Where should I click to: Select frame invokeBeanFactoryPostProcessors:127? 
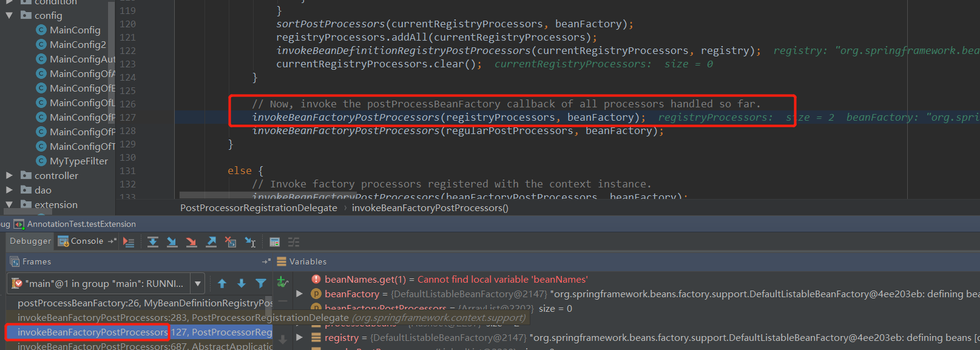tap(139, 332)
